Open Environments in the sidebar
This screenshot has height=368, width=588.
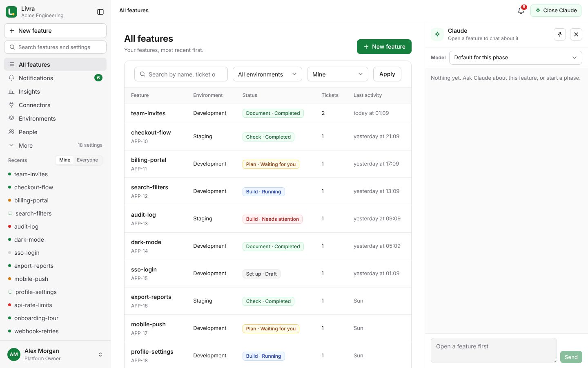[55, 119]
